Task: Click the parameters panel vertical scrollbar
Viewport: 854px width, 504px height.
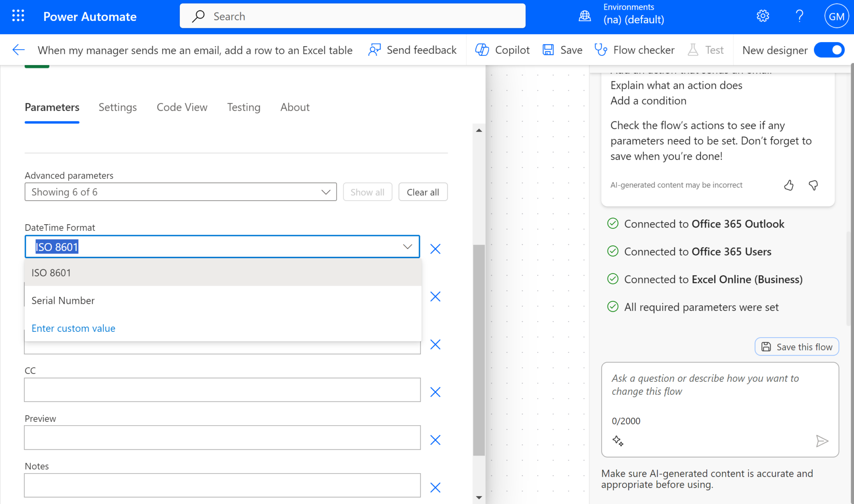Action: coord(479,350)
